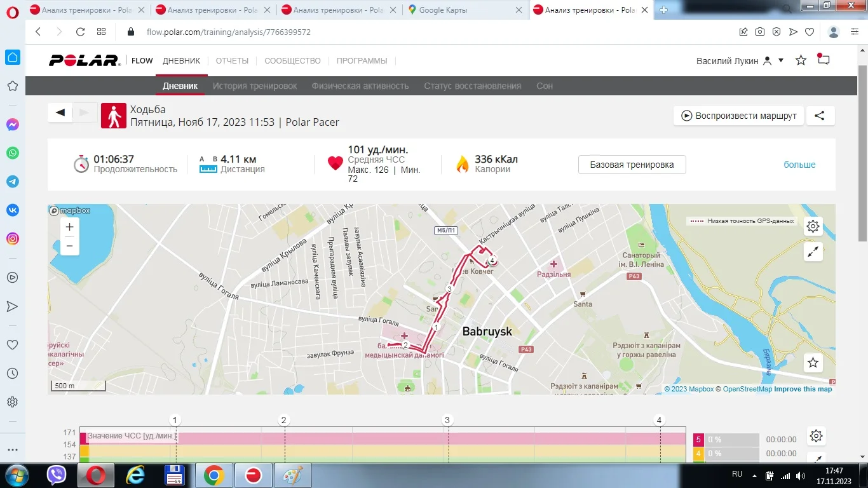The width and height of the screenshot is (868, 488).
Task: Switch RU keyboard language indicator
Action: click(x=737, y=474)
